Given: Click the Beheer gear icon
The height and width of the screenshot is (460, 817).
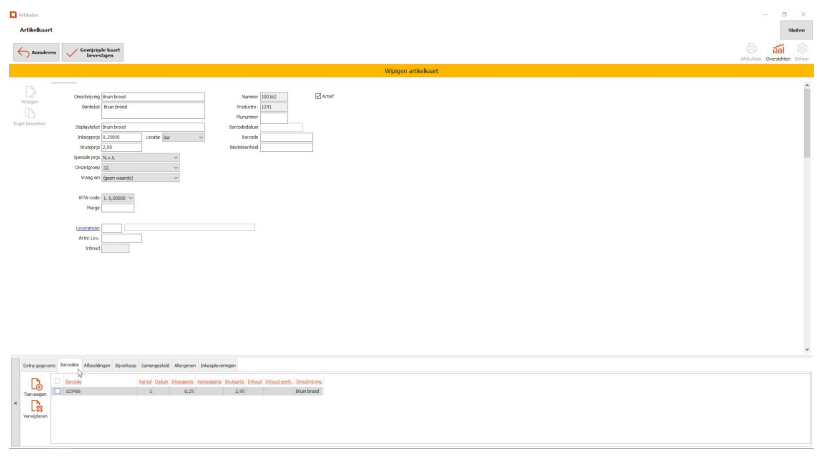Looking at the screenshot, I should (801, 50).
